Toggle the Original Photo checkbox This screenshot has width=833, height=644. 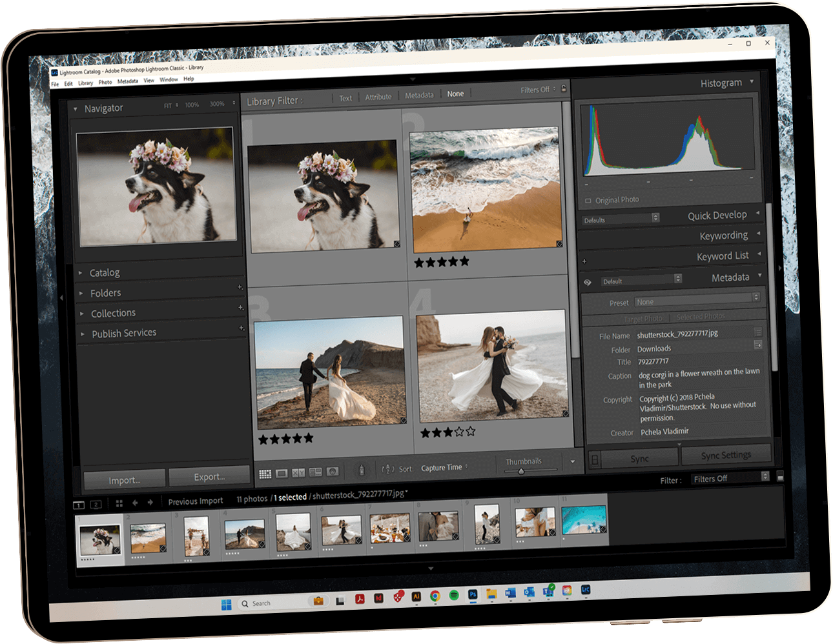(588, 201)
